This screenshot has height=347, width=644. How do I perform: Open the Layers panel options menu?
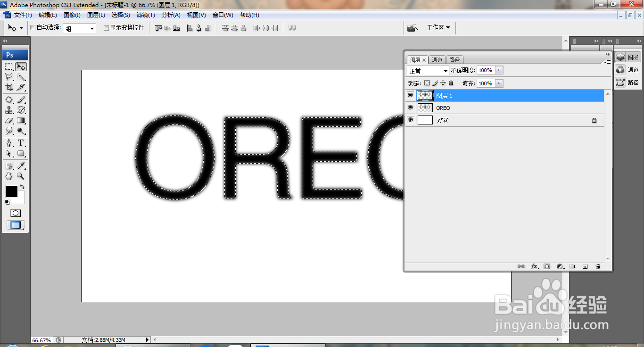(608, 61)
